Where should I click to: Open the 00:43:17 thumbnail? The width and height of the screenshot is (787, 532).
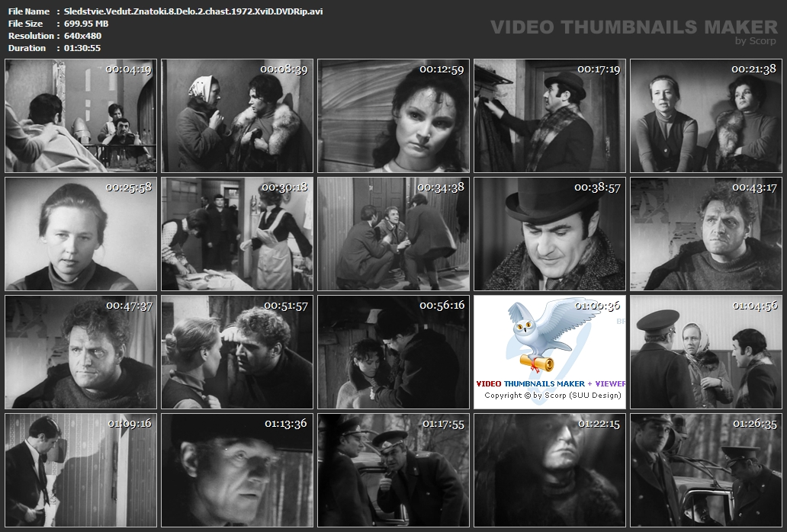pyautogui.click(x=706, y=234)
